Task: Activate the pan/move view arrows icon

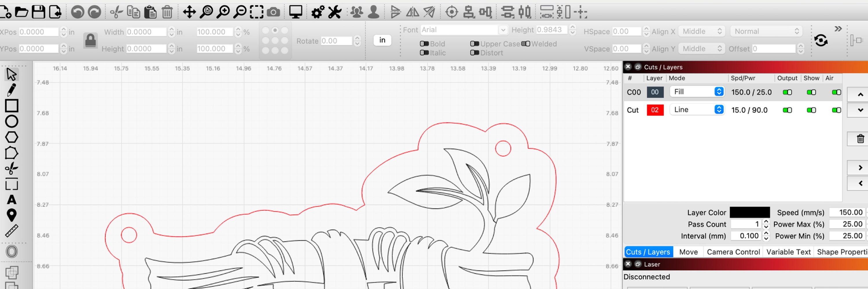Action: click(190, 12)
